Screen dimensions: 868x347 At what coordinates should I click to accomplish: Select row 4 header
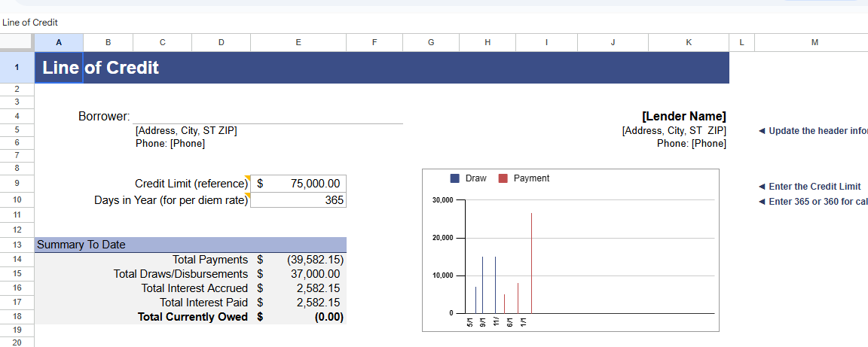pyautogui.click(x=17, y=116)
